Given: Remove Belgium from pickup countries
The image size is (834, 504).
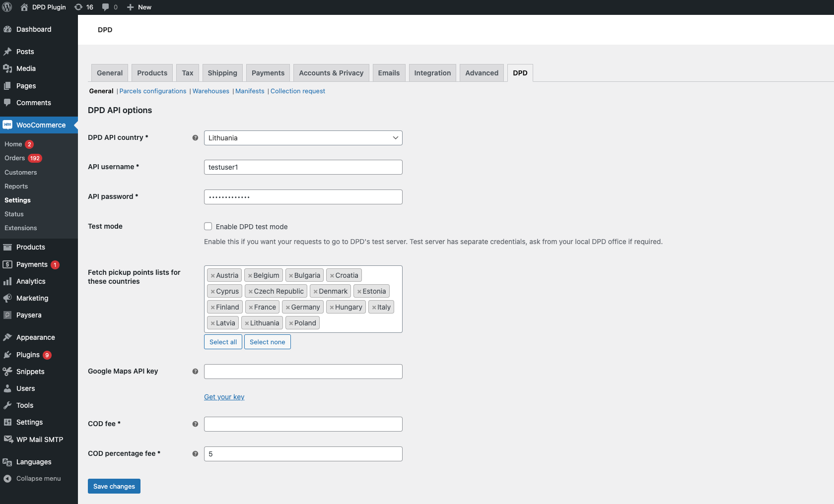Looking at the screenshot, I should 250,276.
